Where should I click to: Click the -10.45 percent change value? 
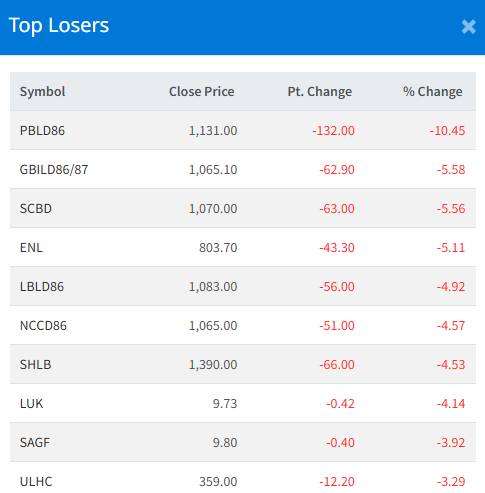click(x=447, y=130)
